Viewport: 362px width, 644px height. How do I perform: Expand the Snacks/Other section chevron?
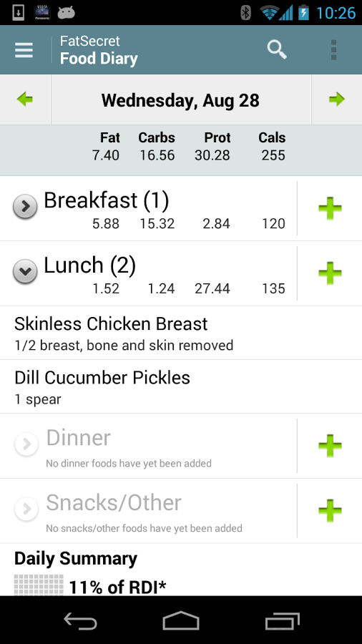(x=26, y=509)
